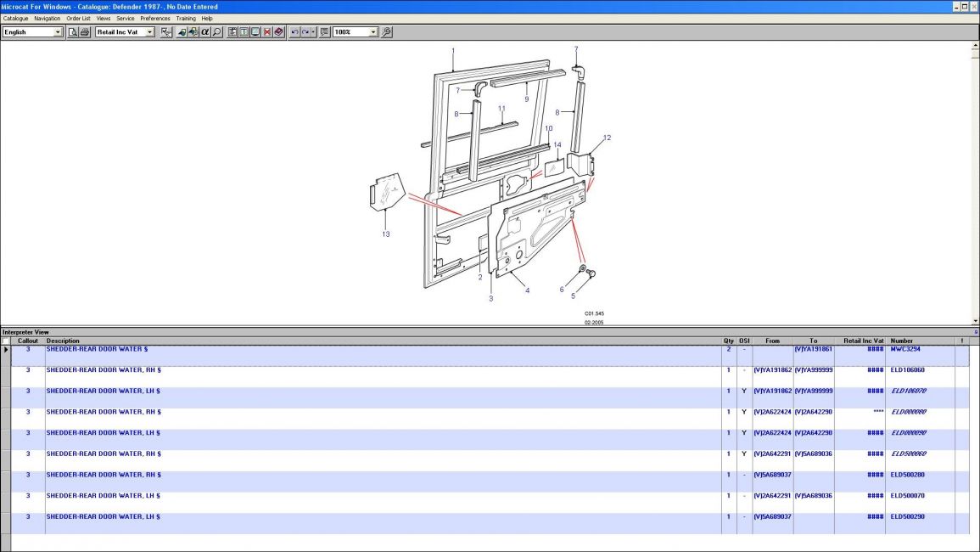Click callout number 6 in the diagram
The width and height of the screenshot is (980, 552).
point(561,289)
